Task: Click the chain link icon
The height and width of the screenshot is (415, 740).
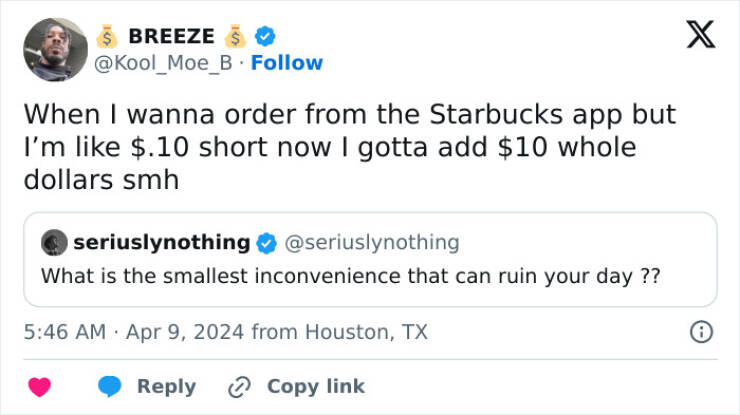Action: click(x=237, y=386)
